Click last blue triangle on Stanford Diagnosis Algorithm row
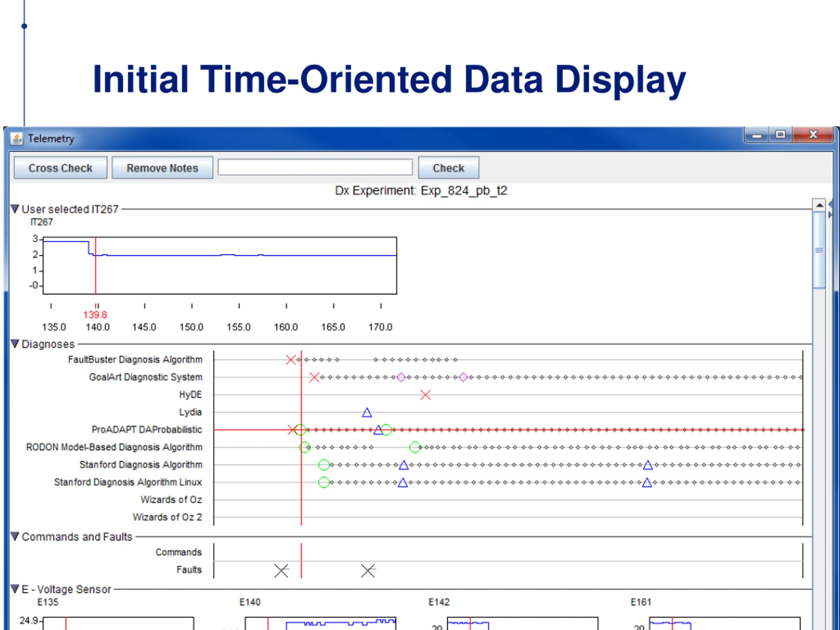840x630 pixels. (x=648, y=465)
